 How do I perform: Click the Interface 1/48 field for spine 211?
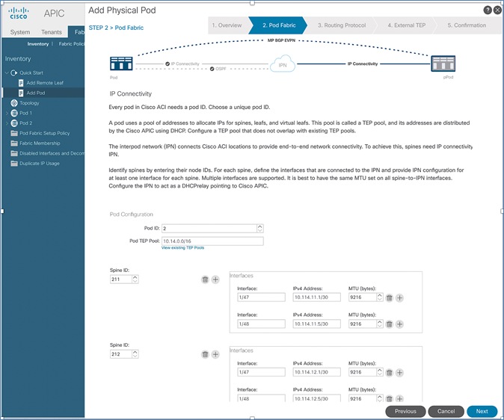261,324
